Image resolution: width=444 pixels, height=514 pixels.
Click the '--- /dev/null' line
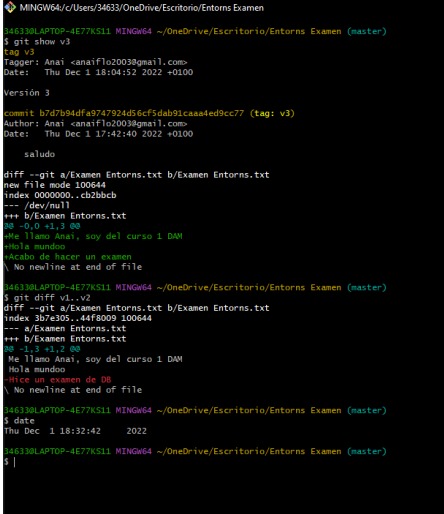37,205
